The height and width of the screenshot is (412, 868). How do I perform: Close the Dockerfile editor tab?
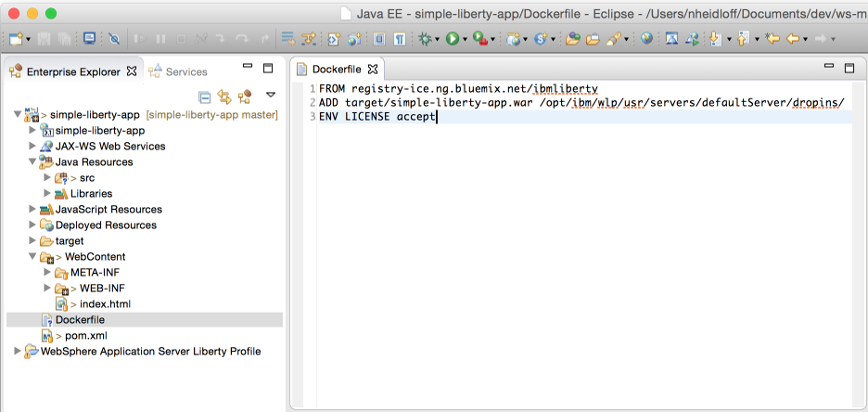point(373,70)
